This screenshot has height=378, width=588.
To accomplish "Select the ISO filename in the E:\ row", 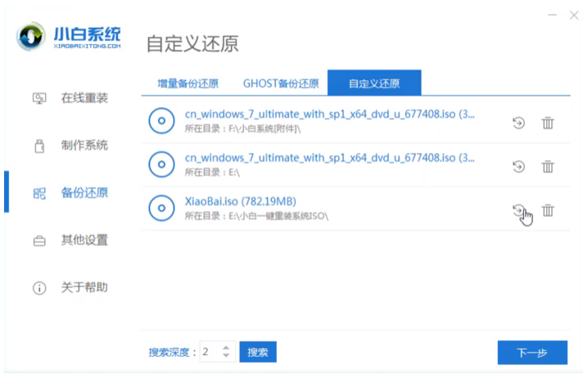I will pyautogui.click(x=330, y=158).
